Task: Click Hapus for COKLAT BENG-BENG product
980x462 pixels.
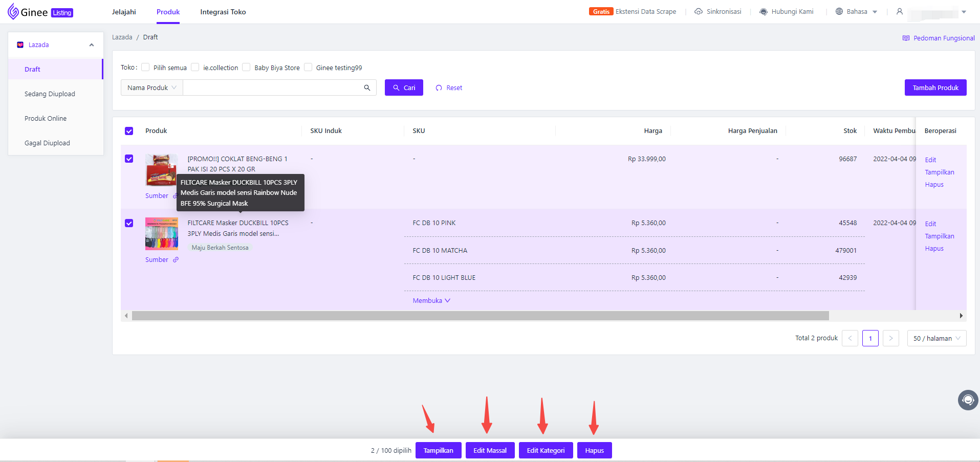Action: pos(934,184)
